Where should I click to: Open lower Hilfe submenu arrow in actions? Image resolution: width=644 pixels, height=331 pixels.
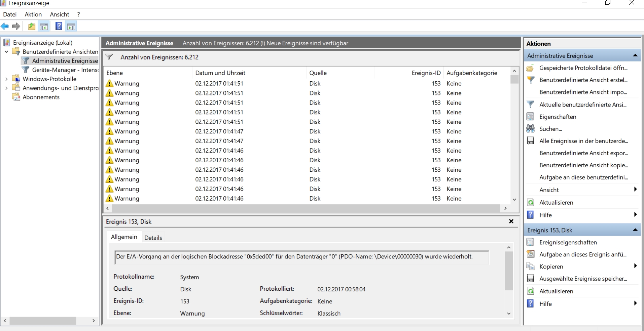pyautogui.click(x=635, y=303)
